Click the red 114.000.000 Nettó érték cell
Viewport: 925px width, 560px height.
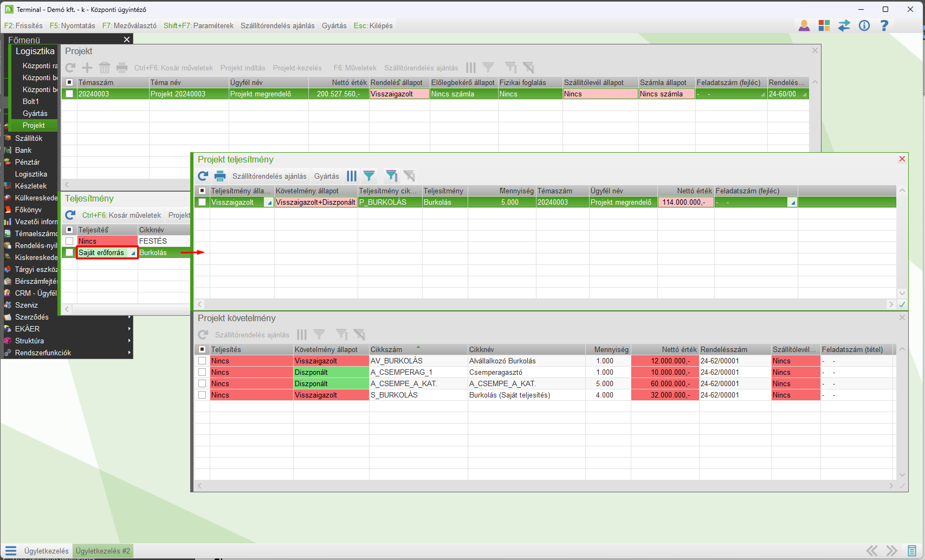tap(685, 202)
